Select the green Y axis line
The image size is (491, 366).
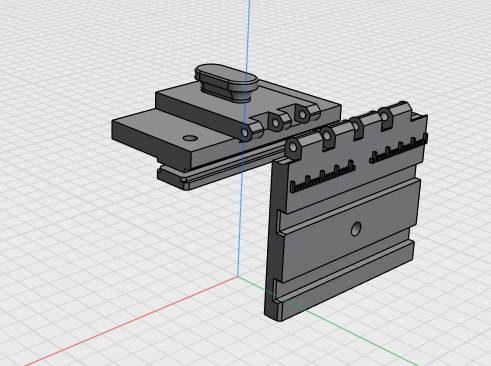point(328,321)
